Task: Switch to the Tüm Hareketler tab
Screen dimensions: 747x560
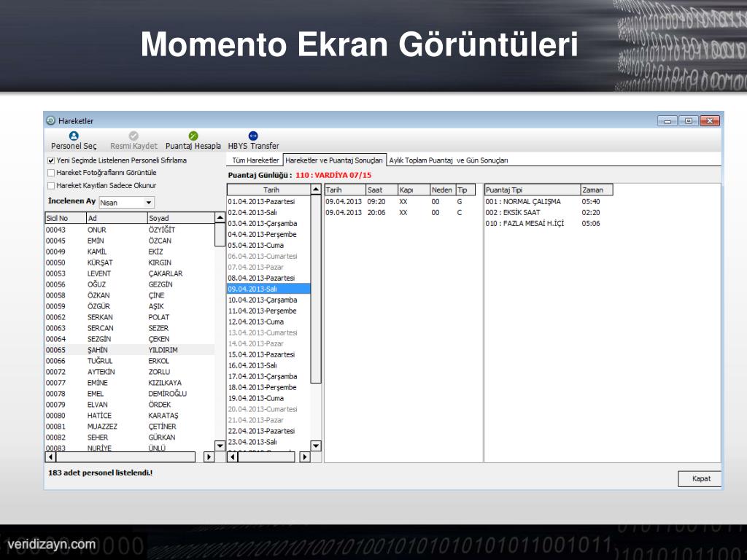Action: click(255, 160)
